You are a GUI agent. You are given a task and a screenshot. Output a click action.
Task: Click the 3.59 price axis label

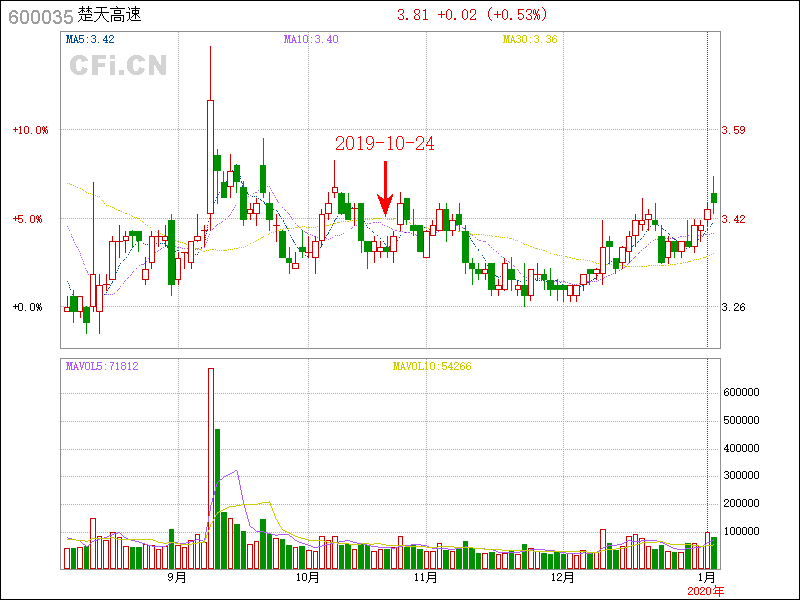point(734,130)
